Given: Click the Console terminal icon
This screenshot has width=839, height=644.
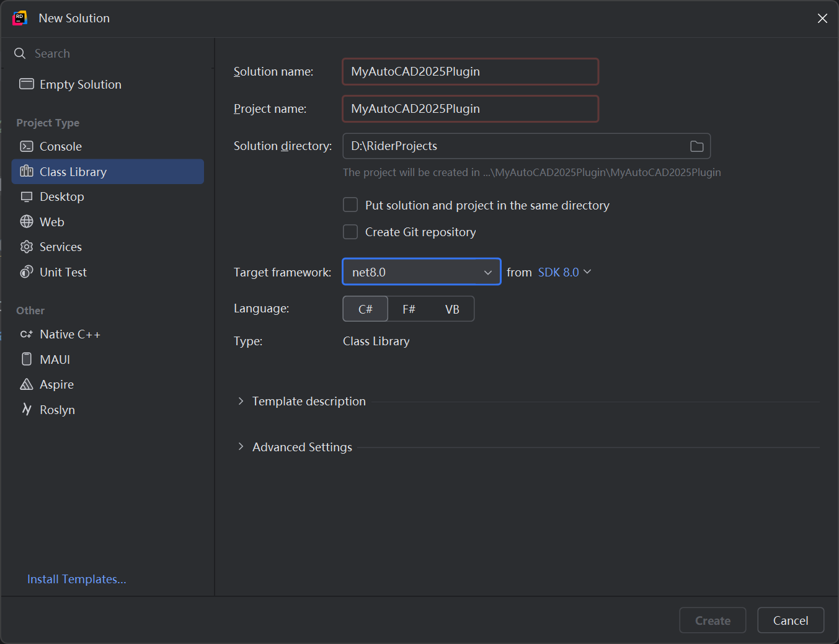Looking at the screenshot, I should (x=27, y=146).
